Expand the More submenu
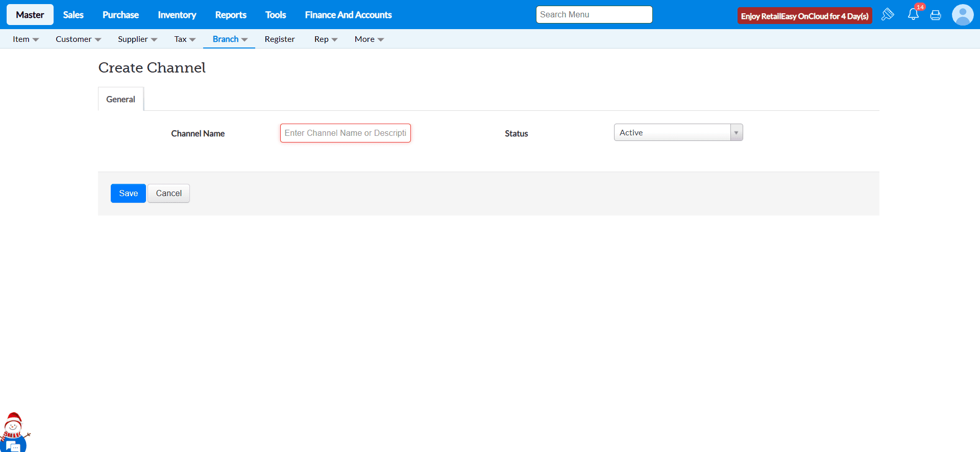 click(369, 39)
